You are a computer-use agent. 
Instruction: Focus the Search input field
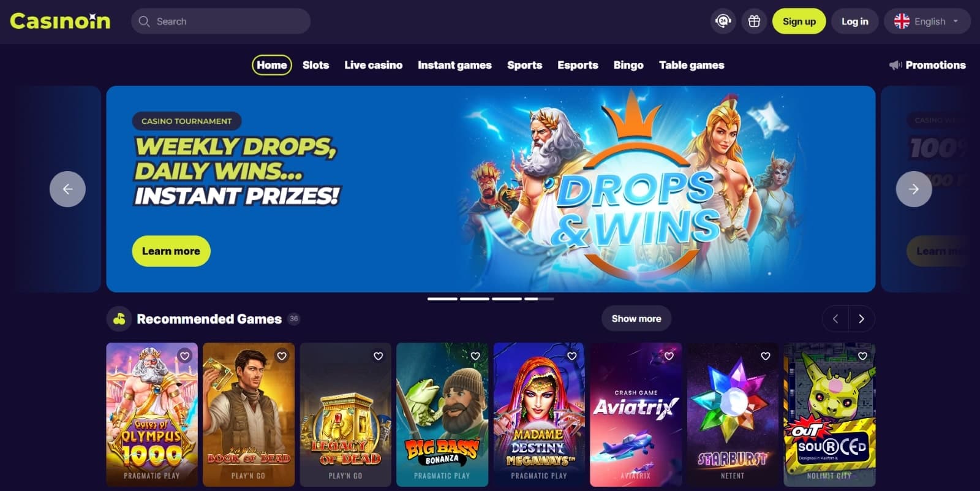pyautogui.click(x=221, y=21)
